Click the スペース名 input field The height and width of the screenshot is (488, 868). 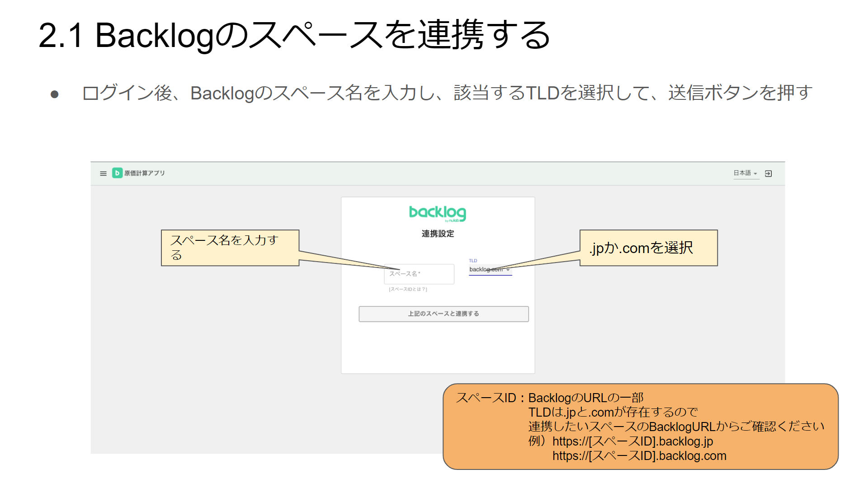tap(419, 274)
